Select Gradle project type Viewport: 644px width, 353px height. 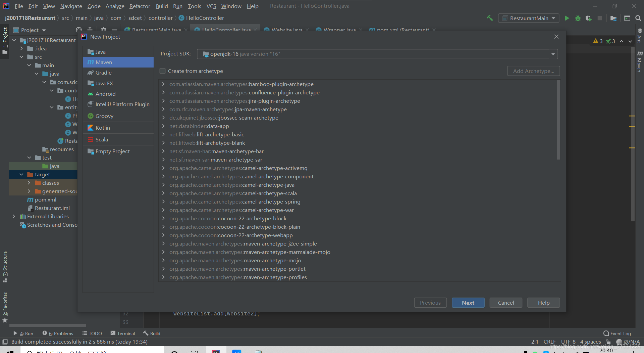pos(118,73)
